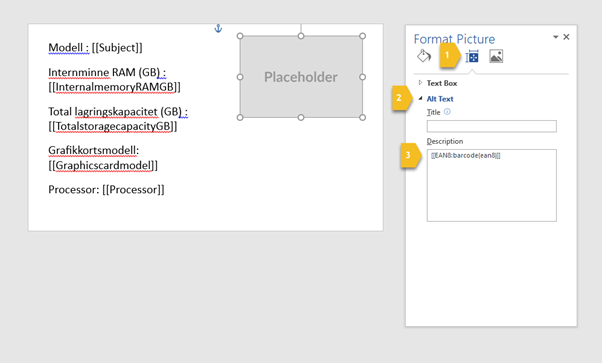Open the Layout & Properties tab icon

[x=472, y=56]
